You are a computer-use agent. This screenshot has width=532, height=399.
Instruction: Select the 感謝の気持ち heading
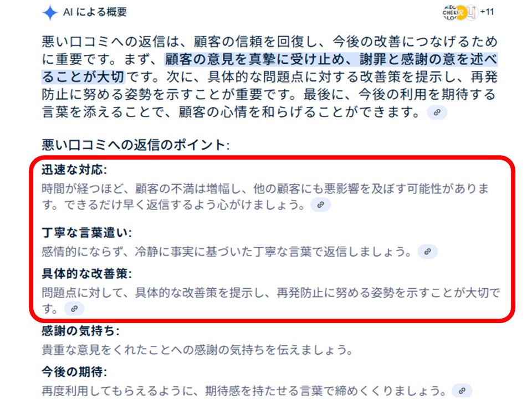click(80, 330)
